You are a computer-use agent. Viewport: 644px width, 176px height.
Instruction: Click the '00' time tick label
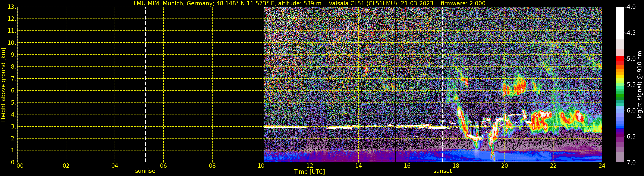click(x=20, y=166)
